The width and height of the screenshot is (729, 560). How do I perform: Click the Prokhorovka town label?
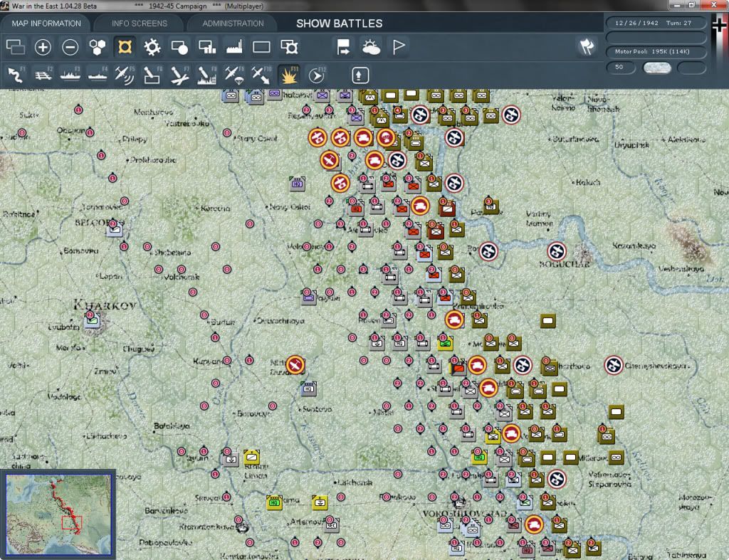click(x=153, y=160)
